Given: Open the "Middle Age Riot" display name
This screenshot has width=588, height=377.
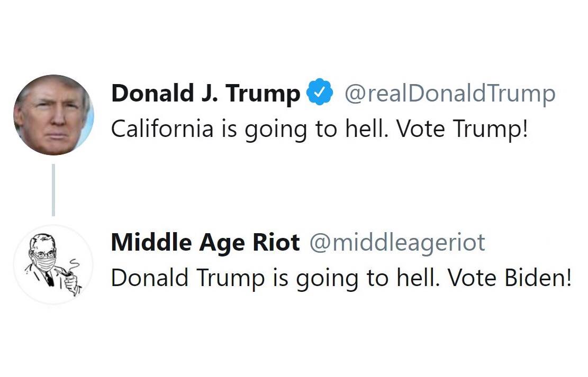Looking at the screenshot, I should tap(205, 243).
